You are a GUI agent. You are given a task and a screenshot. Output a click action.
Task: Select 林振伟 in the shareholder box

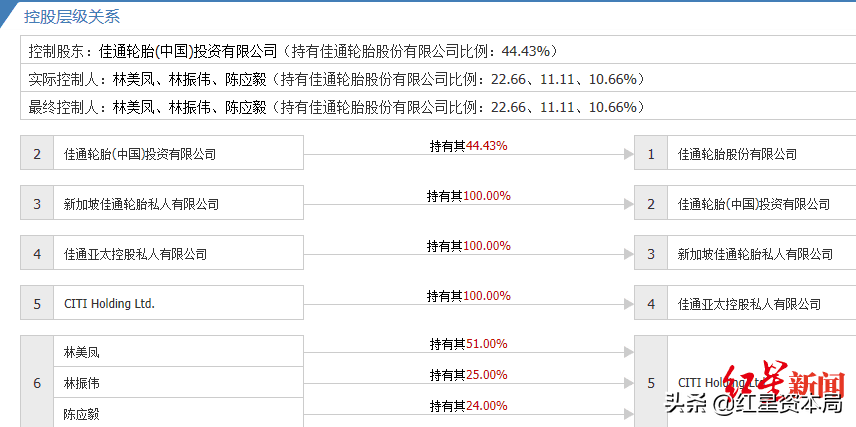click(x=82, y=383)
